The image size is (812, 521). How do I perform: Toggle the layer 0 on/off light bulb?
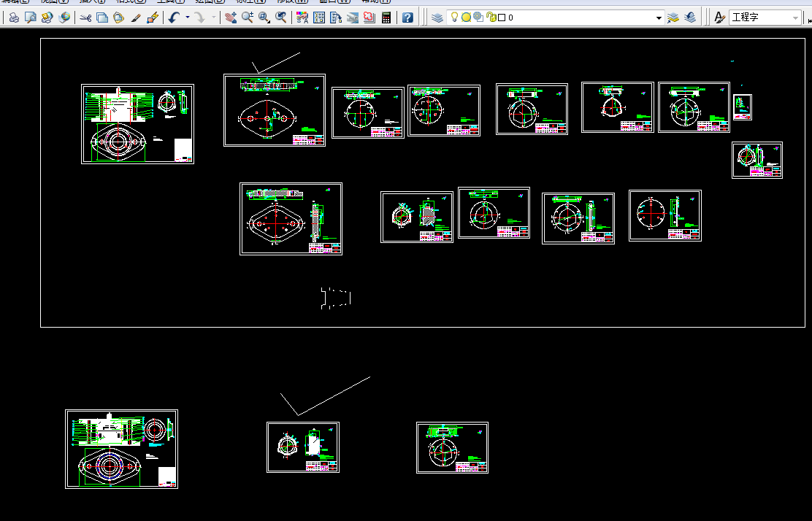click(x=454, y=17)
